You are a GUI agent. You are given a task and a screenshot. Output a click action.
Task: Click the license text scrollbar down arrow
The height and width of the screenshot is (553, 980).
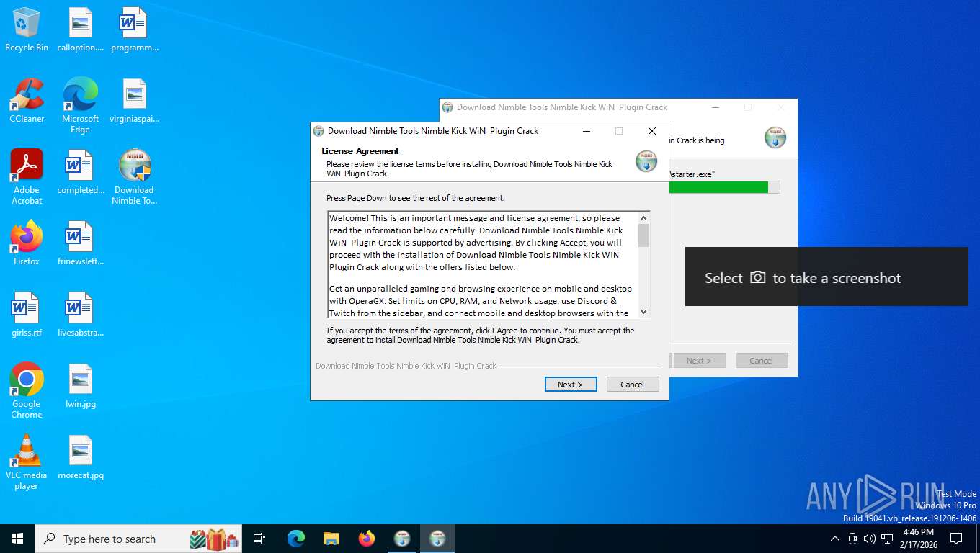point(644,312)
